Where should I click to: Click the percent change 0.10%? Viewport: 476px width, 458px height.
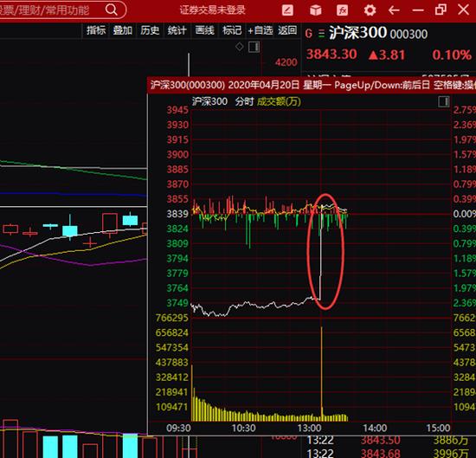[452, 55]
